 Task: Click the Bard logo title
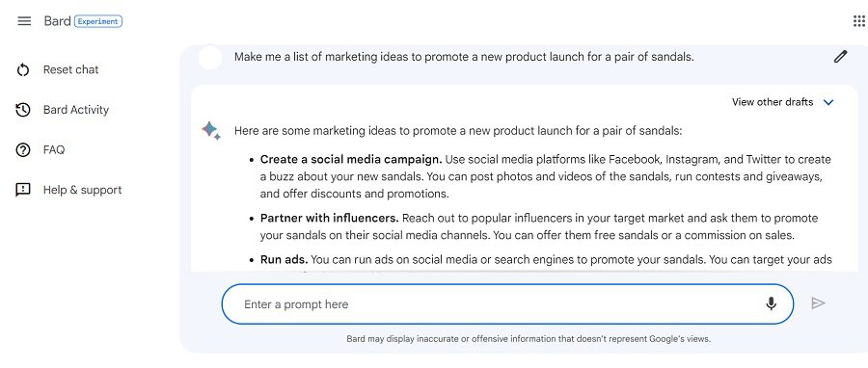[x=58, y=21]
